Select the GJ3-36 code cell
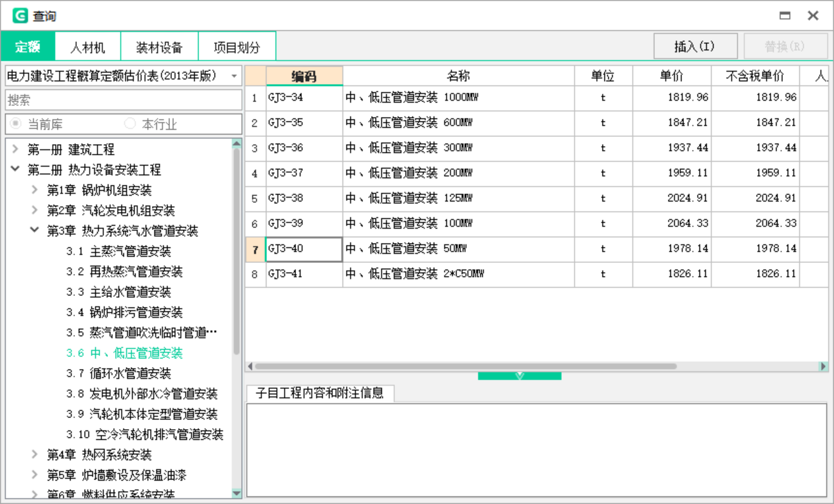This screenshot has width=834, height=504. coord(305,148)
